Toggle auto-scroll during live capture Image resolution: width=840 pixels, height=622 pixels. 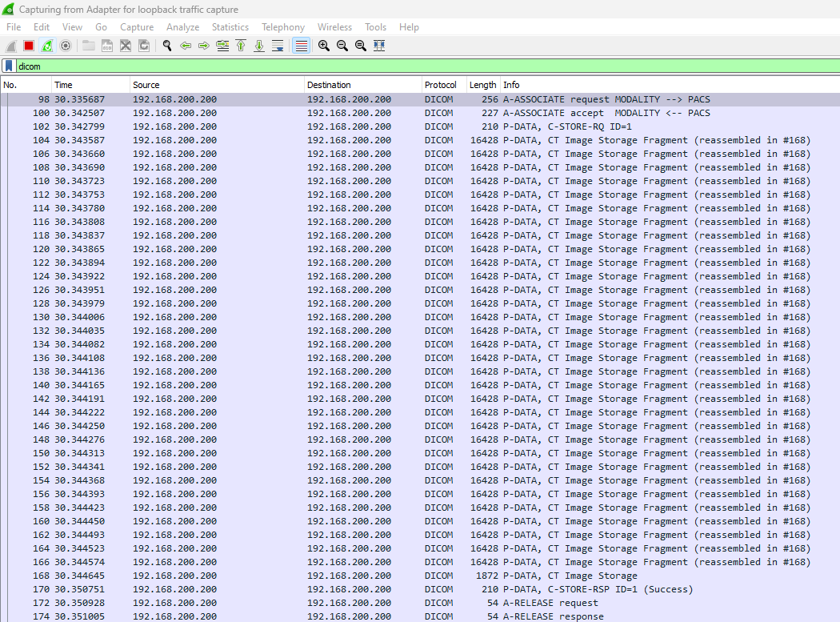tap(278, 46)
